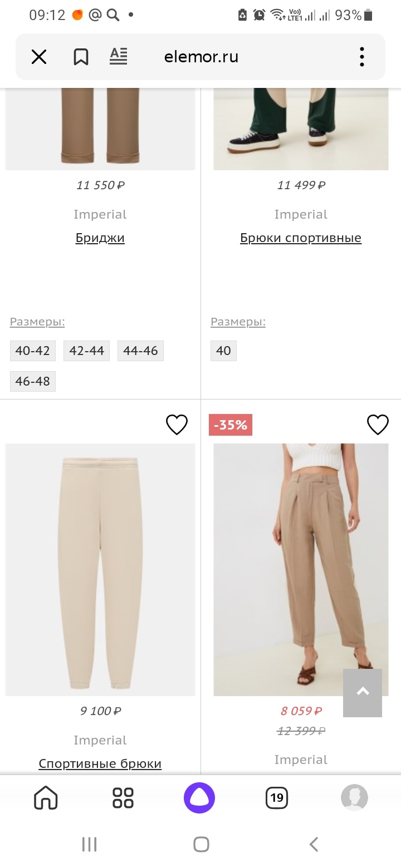Choose size 46-48 for Бриджи

click(32, 382)
